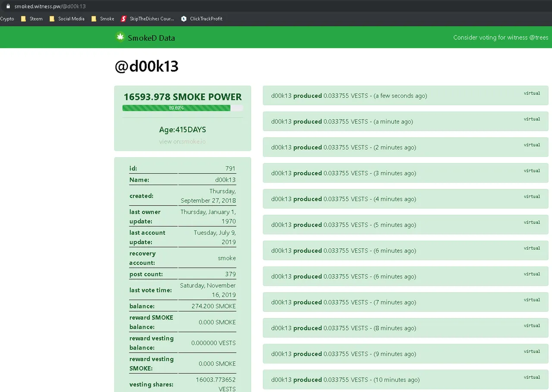Click the address bar URL smoked.witness.pw
The width and height of the screenshot is (552, 392).
tap(50, 6)
